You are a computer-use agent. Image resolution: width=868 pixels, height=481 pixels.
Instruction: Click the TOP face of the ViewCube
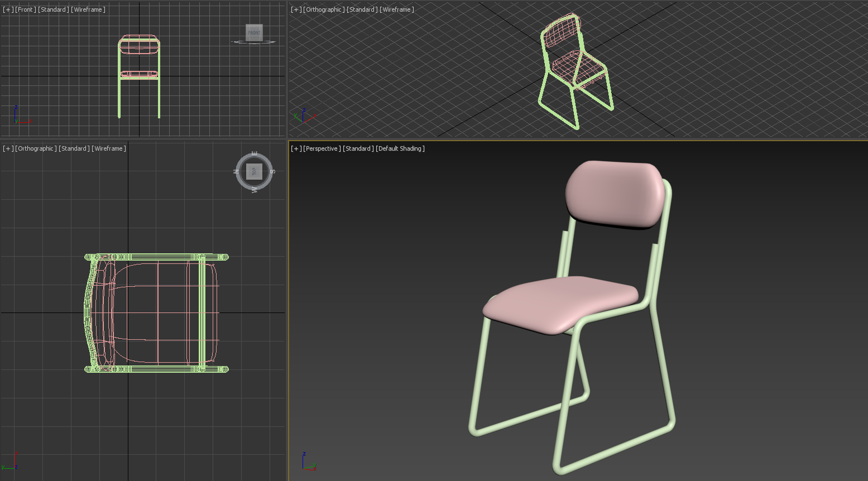click(254, 172)
